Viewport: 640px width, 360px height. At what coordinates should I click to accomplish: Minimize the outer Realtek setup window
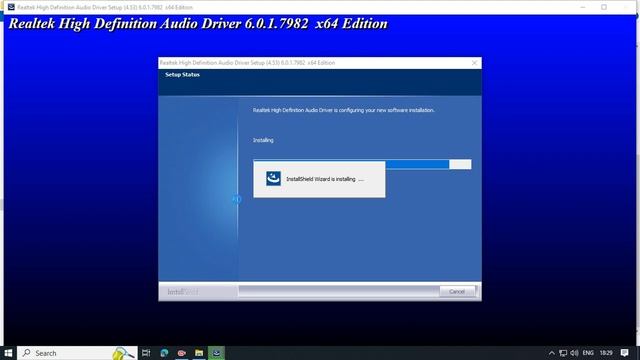[583, 7]
